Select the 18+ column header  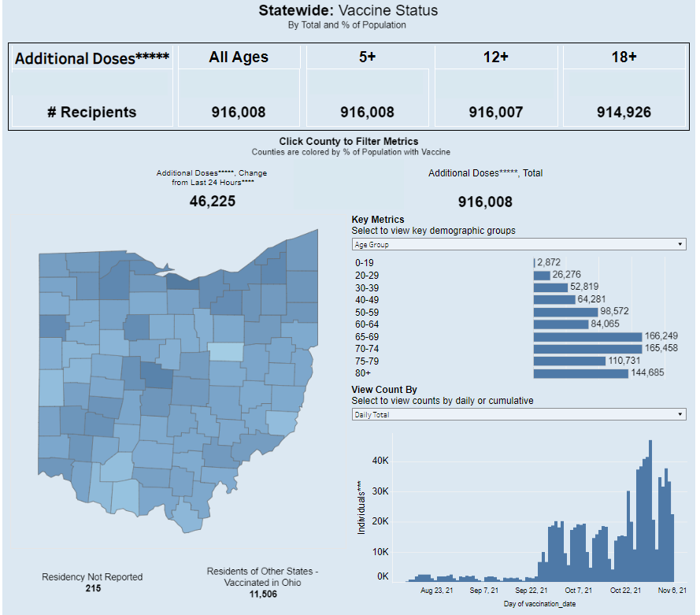point(625,57)
